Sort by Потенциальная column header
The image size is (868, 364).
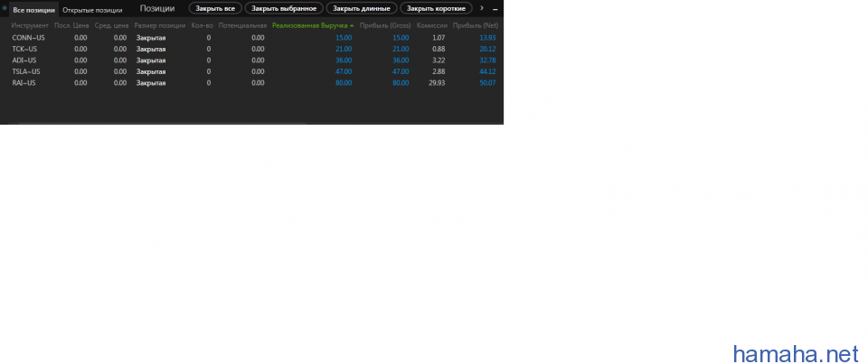[x=242, y=25]
